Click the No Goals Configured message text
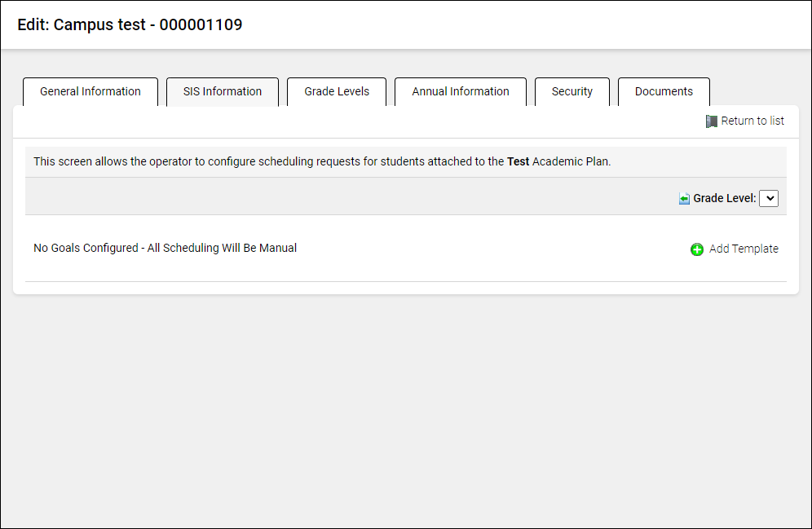Viewport: 812px width, 529px height. (x=165, y=248)
